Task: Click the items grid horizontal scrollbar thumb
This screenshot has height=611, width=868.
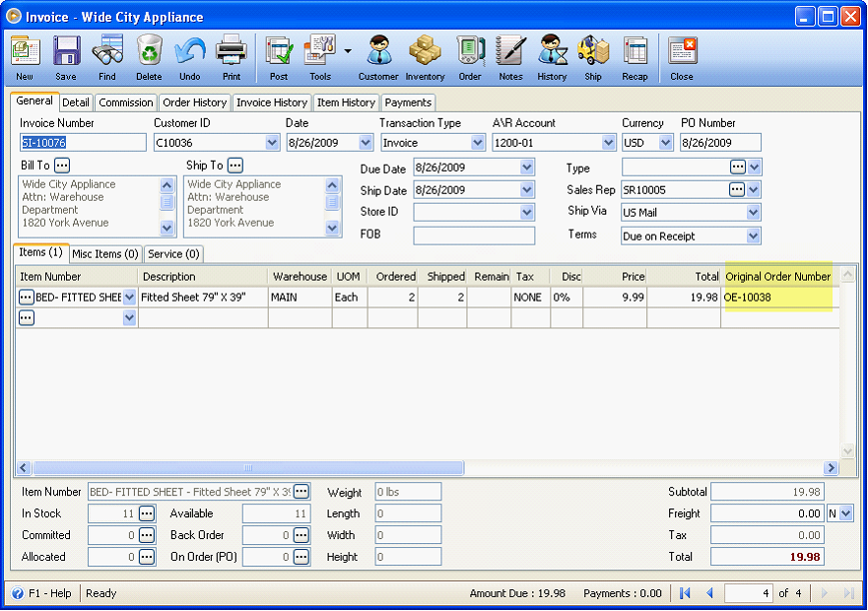Action: click(x=248, y=467)
